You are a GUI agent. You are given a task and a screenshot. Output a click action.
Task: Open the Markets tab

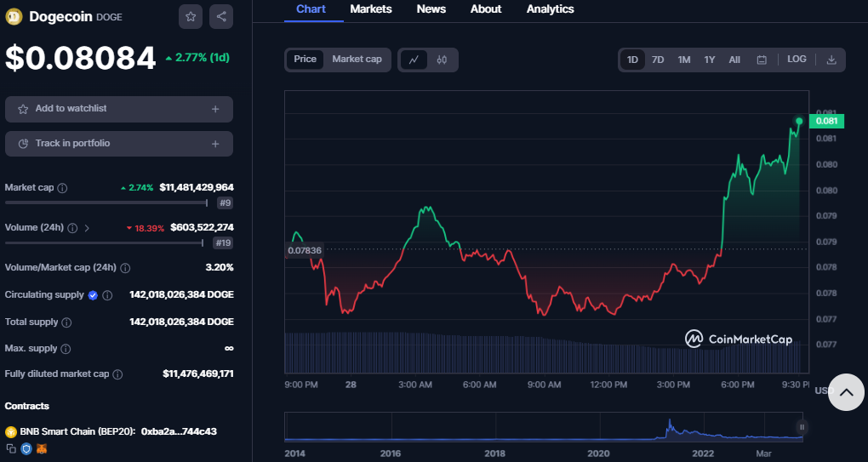click(x=371, y=9)
